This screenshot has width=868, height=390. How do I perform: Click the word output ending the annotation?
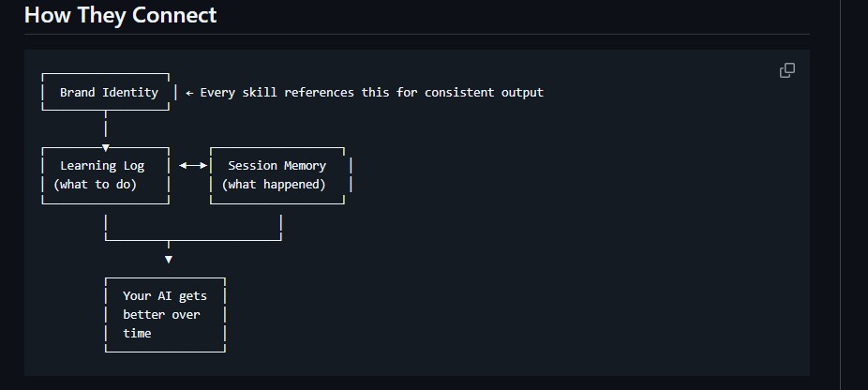coord(522,93)
